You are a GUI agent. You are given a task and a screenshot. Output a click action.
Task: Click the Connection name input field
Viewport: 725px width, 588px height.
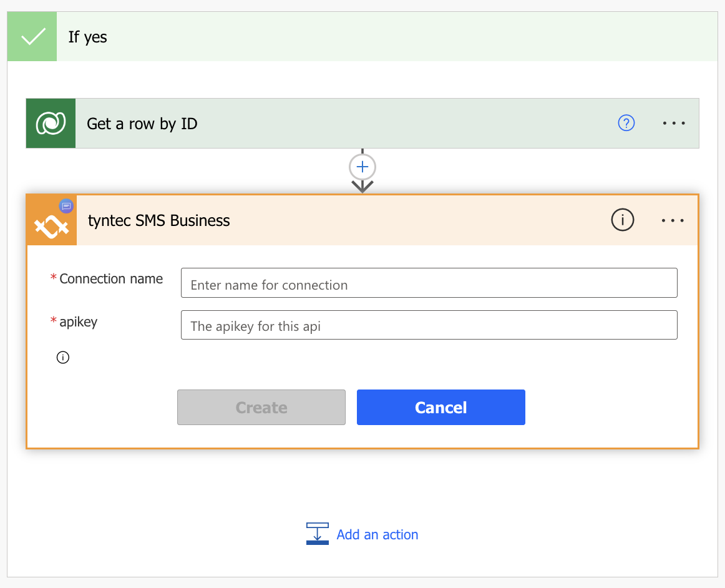tap(429, 283)
